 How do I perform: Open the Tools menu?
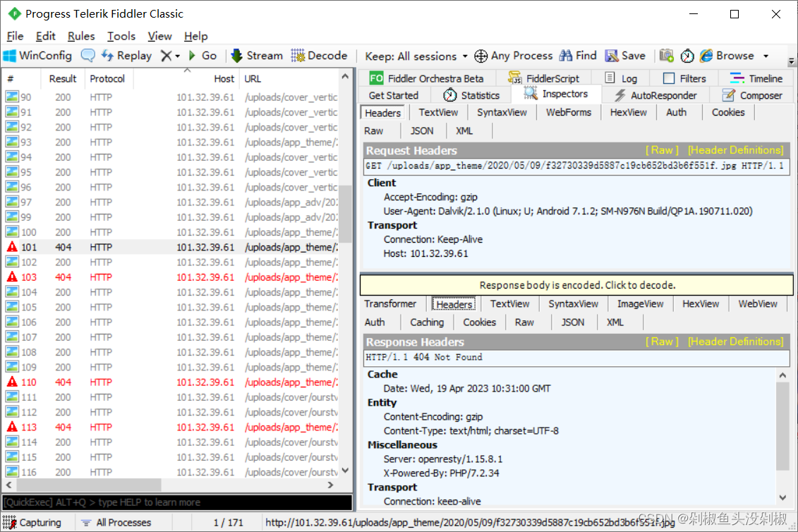click(121, 36)
